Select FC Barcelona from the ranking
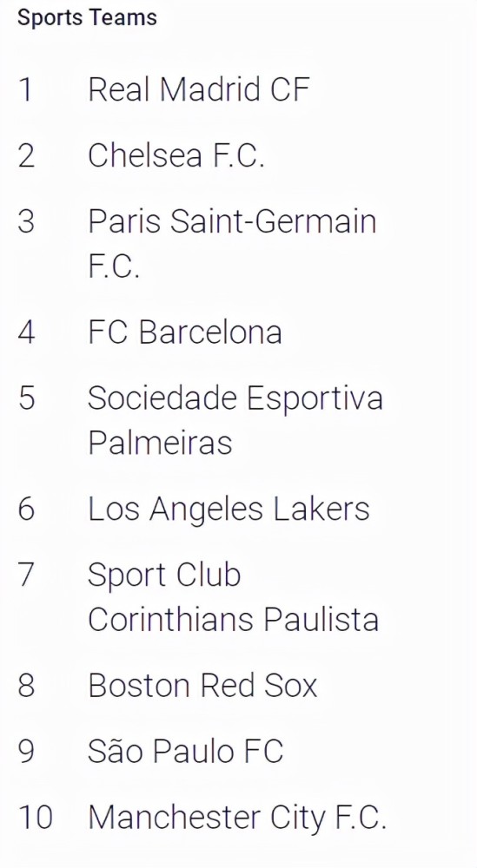This screenshot has height=868, width=477. pos(185,332)
